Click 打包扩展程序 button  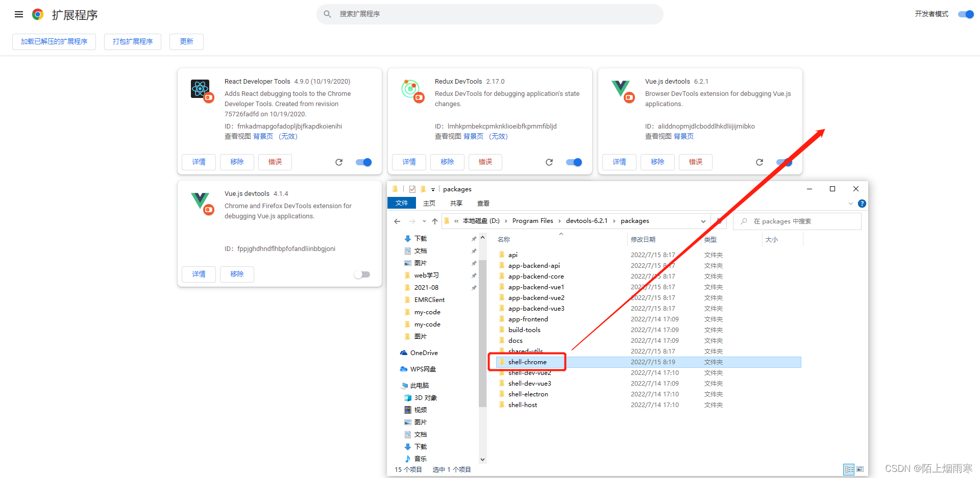tap(133, 42)
